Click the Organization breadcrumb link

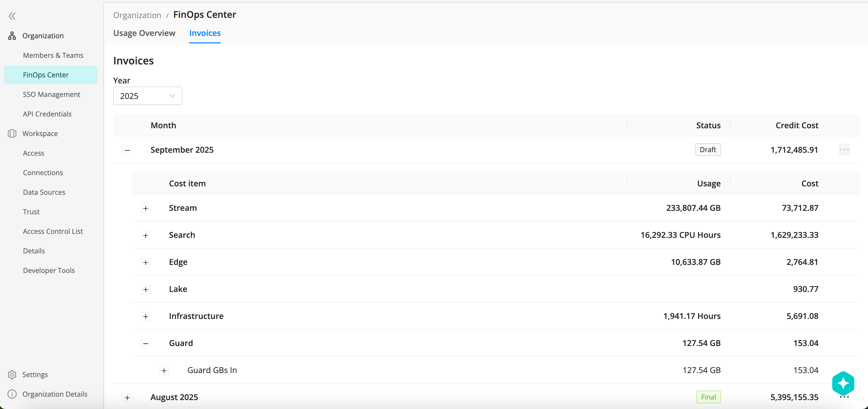point(137,15)
